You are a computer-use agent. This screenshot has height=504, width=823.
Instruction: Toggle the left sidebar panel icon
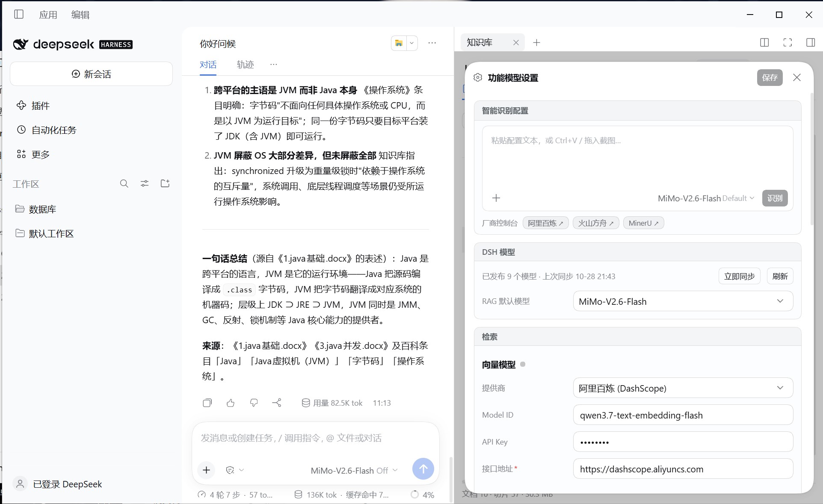pyautogui.click(x=19, y=15)
